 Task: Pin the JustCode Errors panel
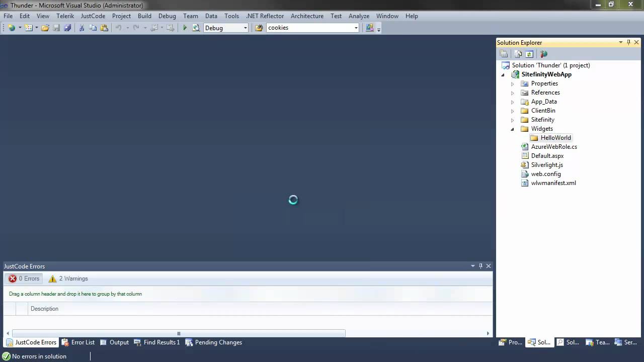click(480, 266)
